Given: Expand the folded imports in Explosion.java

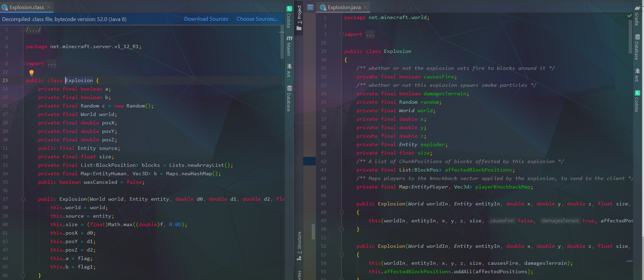Looking at the screenshot, I should click(341, 35).
